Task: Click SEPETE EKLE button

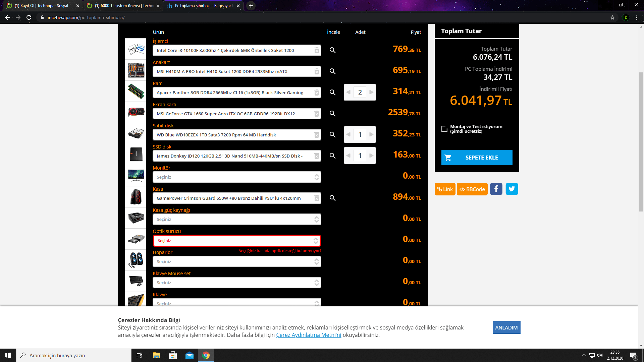Action: 477,158
